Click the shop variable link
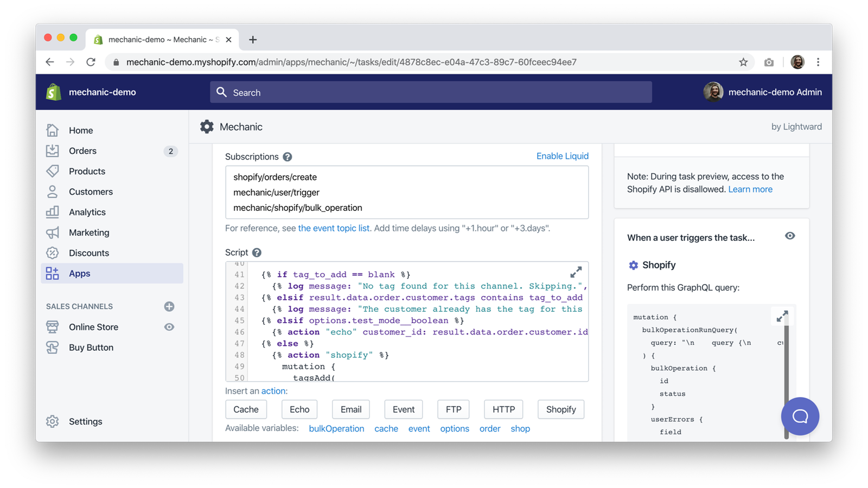Screen dimensions: 868x488 pos(520,429)
